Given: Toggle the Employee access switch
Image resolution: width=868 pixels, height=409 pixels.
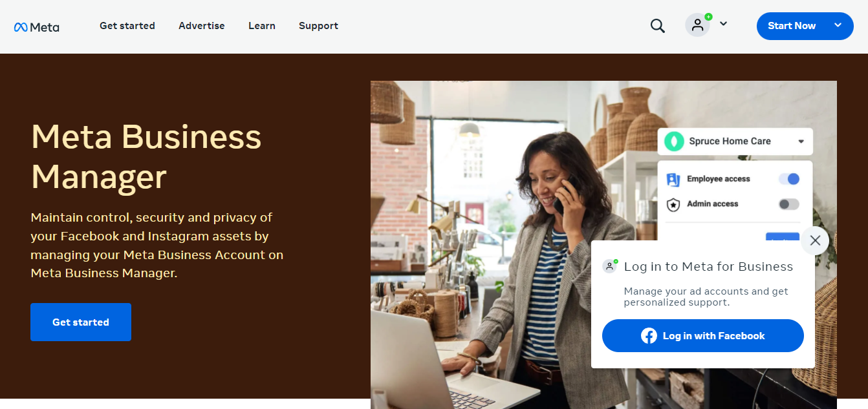Looking at the screenshot, I should pyautogui.click(x=789, y=179).
